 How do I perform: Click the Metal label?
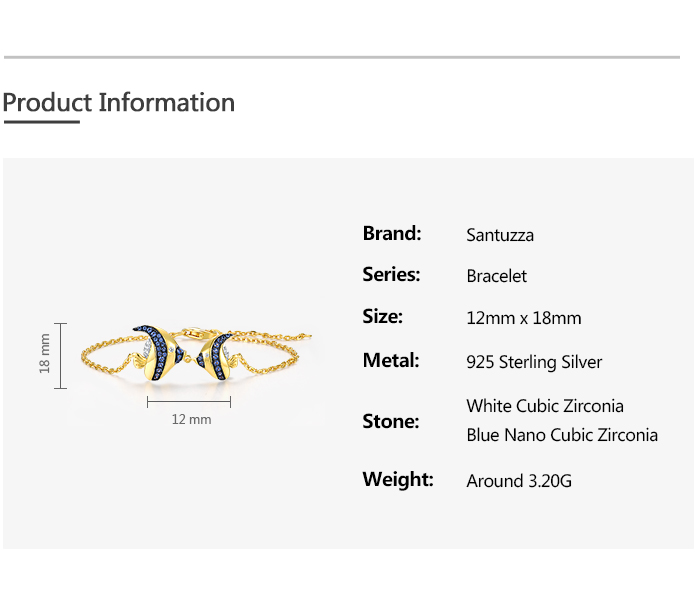[391, 360]
